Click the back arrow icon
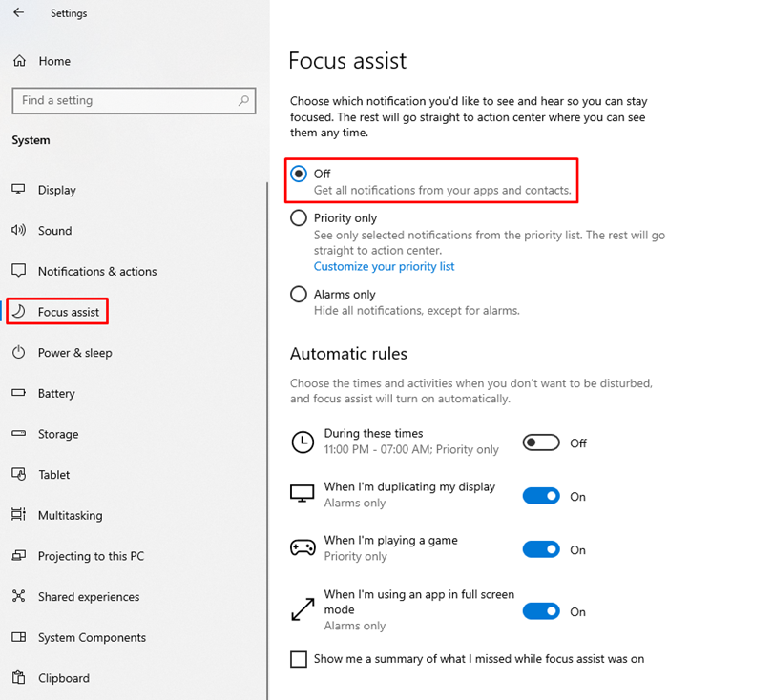Viewport: 773px width, 700px height. coord(19,12)
